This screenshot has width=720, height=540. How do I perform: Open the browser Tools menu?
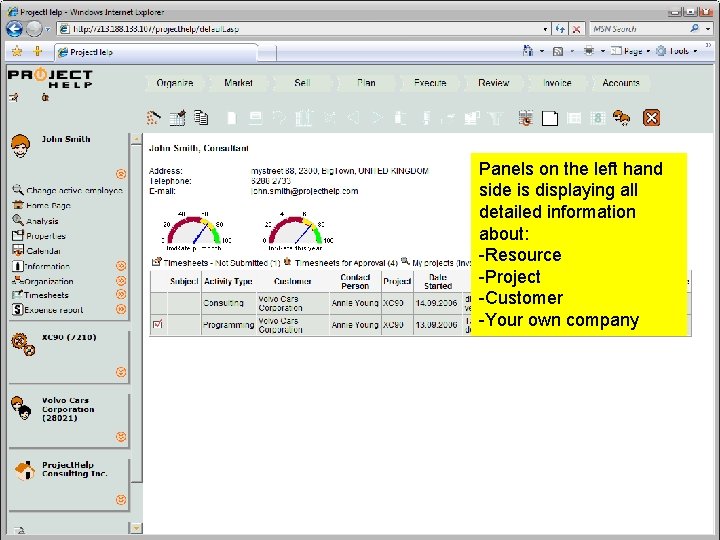[x=677, y=51]
